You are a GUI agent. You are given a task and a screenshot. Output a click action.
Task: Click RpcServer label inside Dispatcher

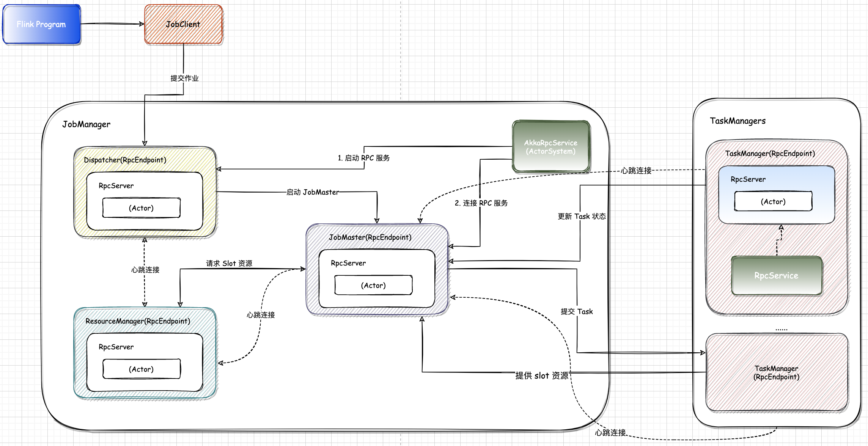(x=116, y=186)
